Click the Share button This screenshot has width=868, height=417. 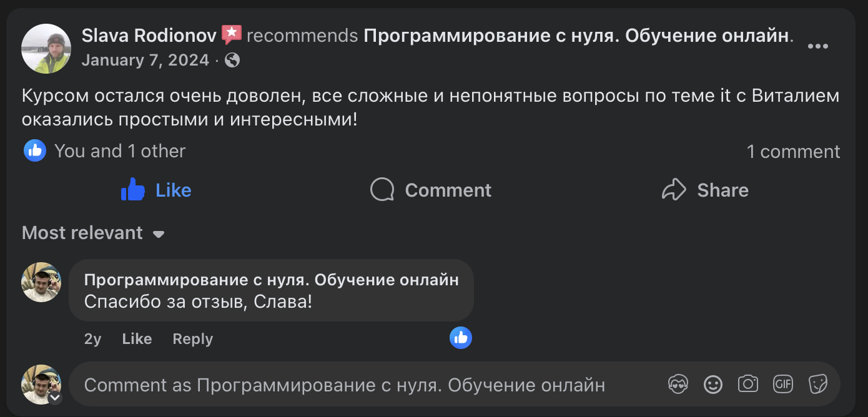(x=705, y=190)
